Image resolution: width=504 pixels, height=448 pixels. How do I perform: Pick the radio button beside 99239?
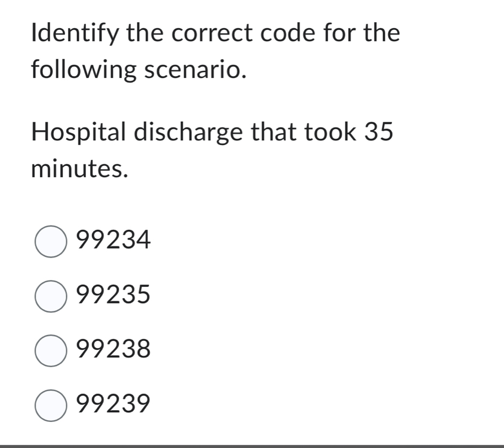[x=51, y=405]
